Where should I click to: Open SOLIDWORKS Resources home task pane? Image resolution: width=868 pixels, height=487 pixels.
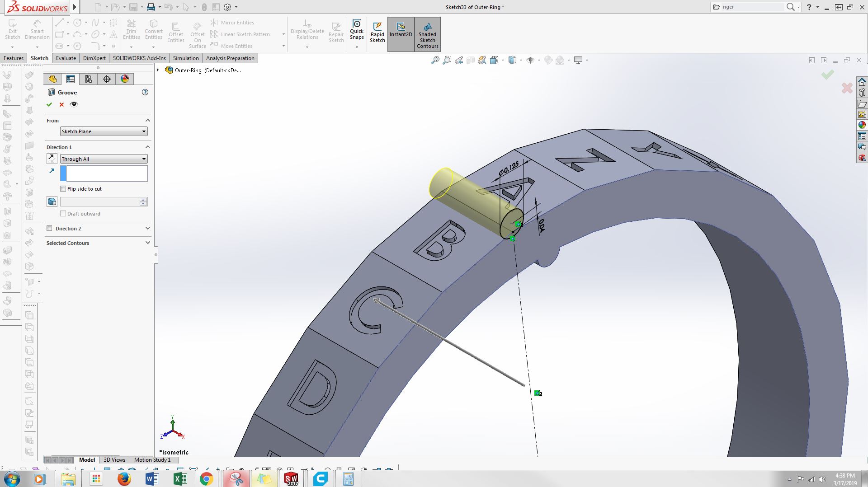click(x=862, y=82)
